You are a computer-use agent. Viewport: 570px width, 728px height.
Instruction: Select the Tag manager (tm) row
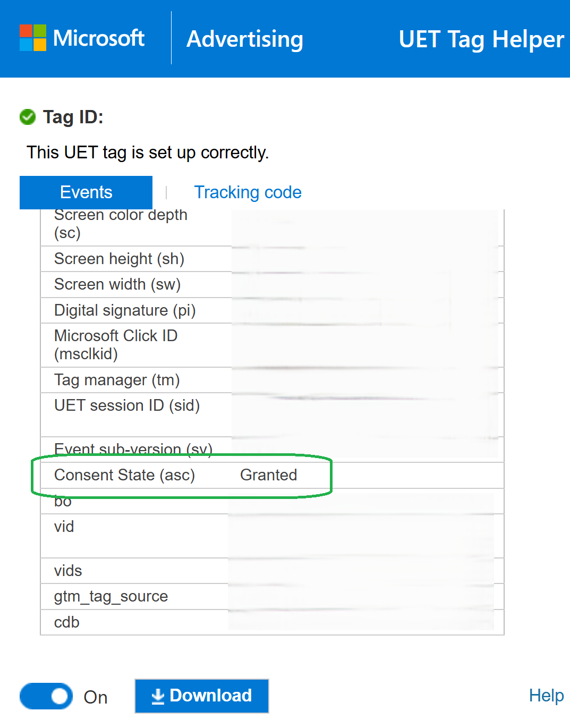click(x=117, y=380)
